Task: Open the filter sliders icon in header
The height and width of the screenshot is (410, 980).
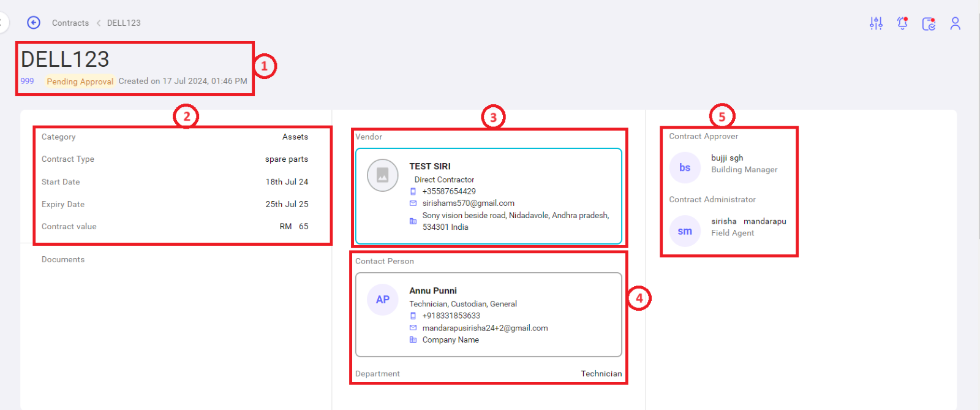Action: click(x=876, y=23)
